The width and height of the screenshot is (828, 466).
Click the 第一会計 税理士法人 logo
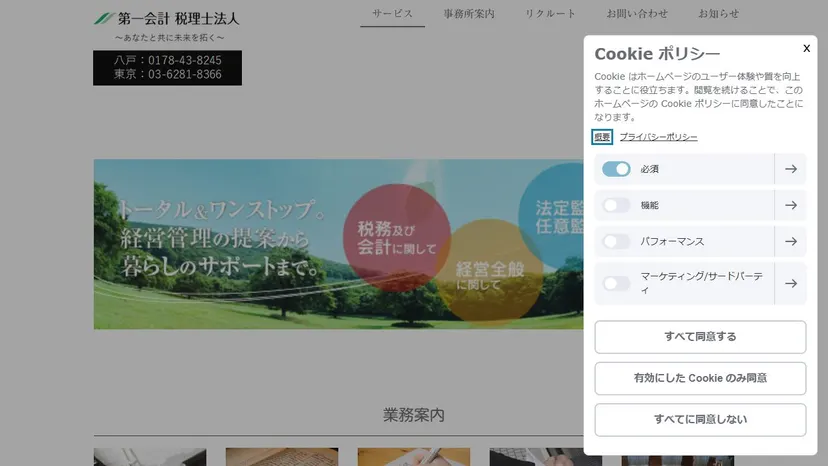point(167,19)
